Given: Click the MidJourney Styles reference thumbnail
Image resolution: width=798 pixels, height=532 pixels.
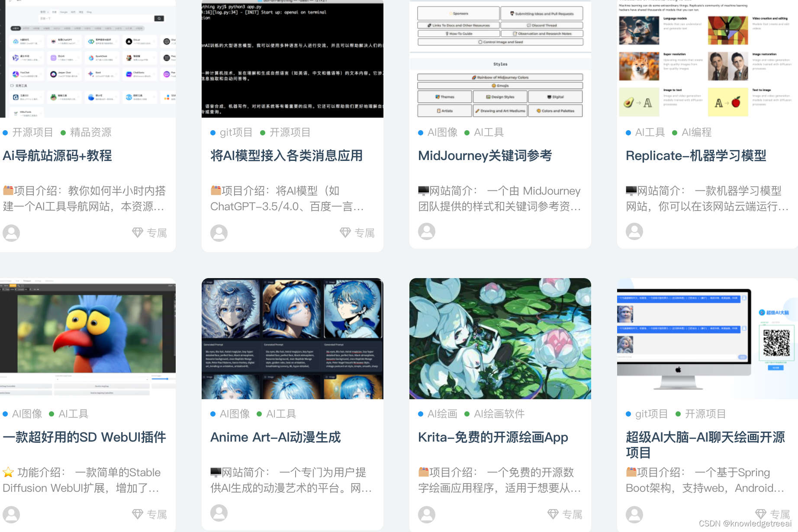Looking at the screenshot, I should click(x=500, y=59).
